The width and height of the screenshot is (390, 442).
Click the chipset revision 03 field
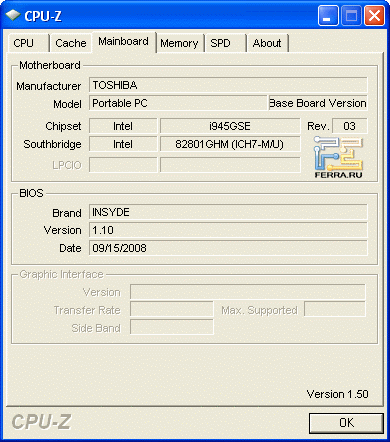pos(350,126)
